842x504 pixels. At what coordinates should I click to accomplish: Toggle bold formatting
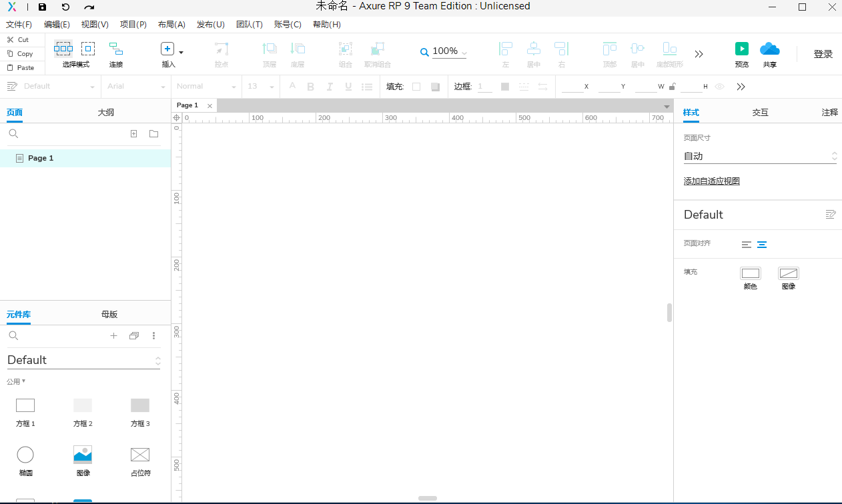pyautogui.click(x=310, y=87)
